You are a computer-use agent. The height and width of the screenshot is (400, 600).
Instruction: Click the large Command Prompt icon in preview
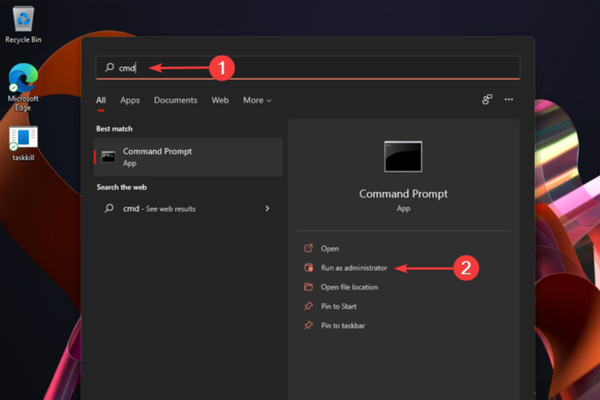(x=403, y=157)
